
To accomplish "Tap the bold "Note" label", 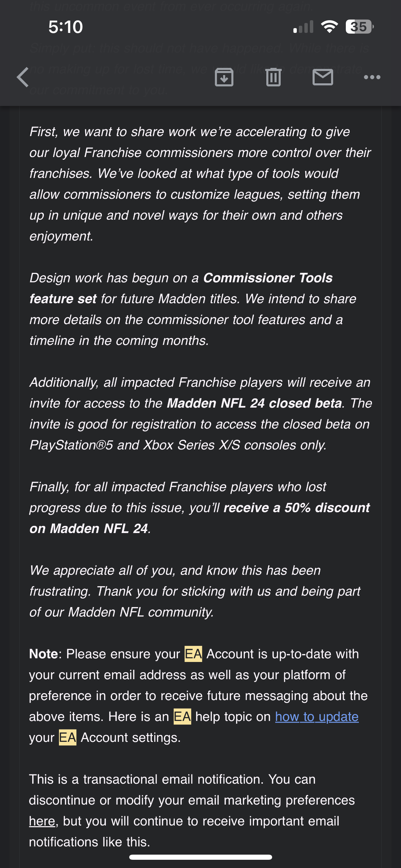I will pyautogui.click(x=44, y=654).
